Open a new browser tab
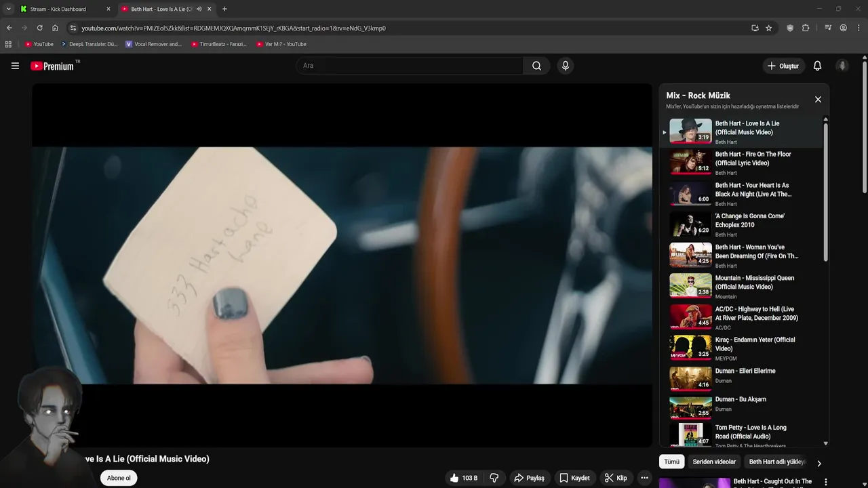The width and height of the screenshot is (868, 488). 224,9
